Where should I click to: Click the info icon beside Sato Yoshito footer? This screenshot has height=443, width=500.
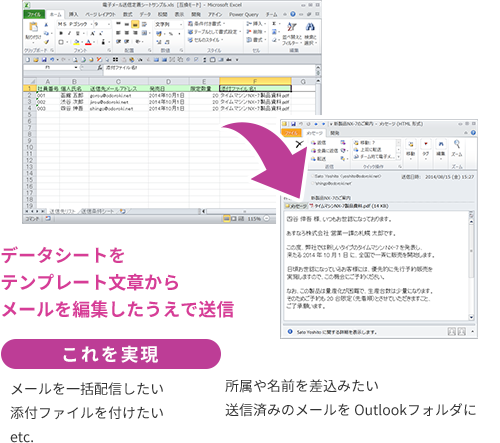pos(290,331)
